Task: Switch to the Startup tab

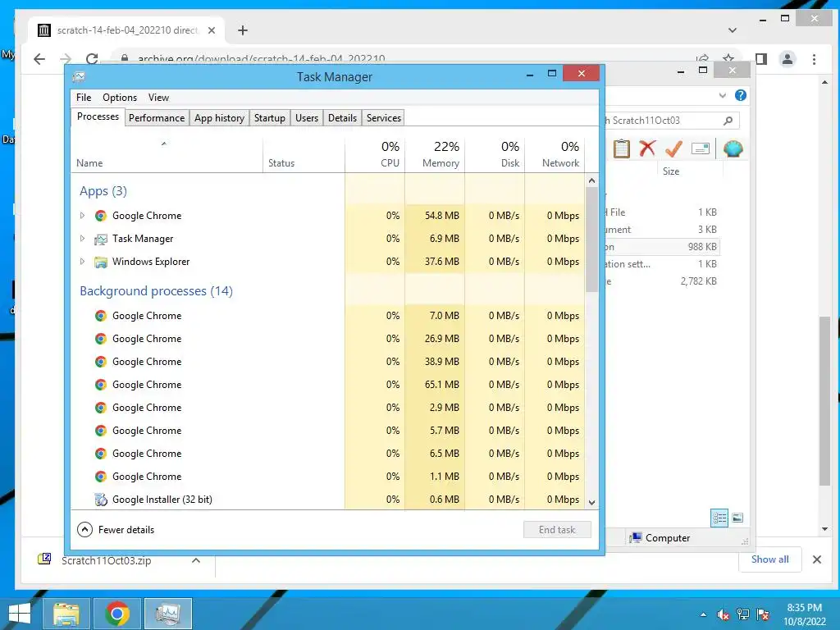Action: [269, 118]
